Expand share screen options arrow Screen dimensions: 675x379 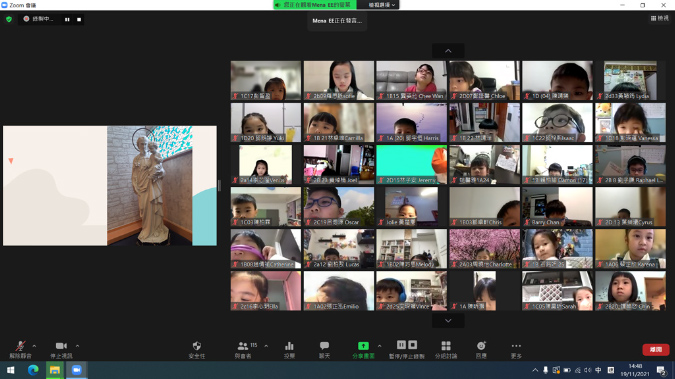pos(379,345)
